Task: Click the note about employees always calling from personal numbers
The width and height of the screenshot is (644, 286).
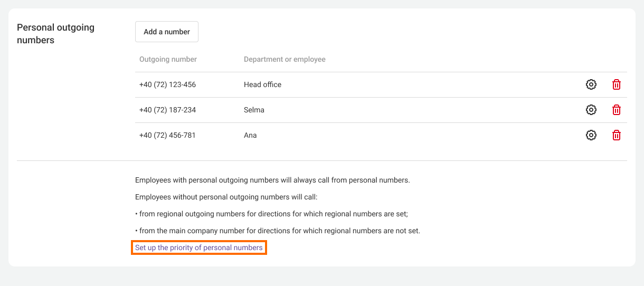Action: pos(272,180)
